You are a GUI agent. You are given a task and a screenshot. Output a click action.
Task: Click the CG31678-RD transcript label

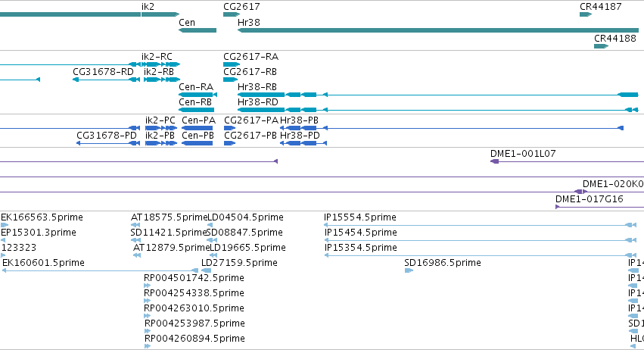click(103, 71)
